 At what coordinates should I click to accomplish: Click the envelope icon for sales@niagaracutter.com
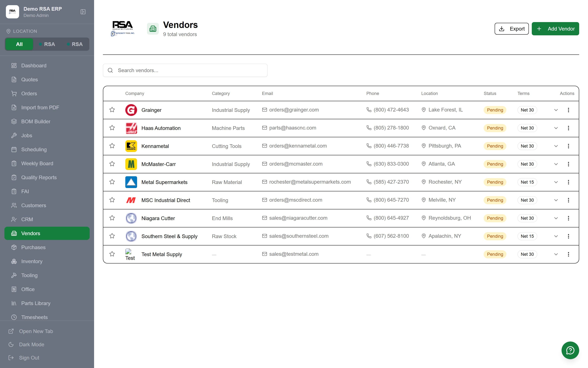point(264,218)
